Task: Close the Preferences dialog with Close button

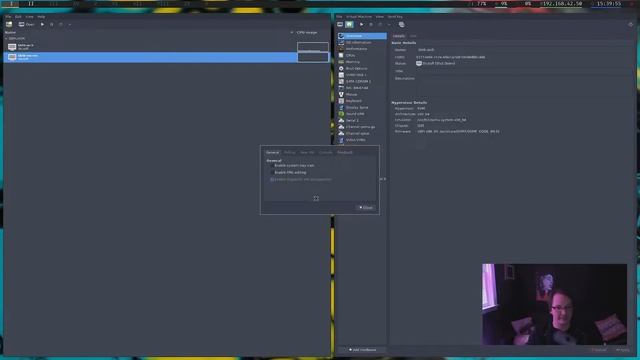Action: point(366,208)
